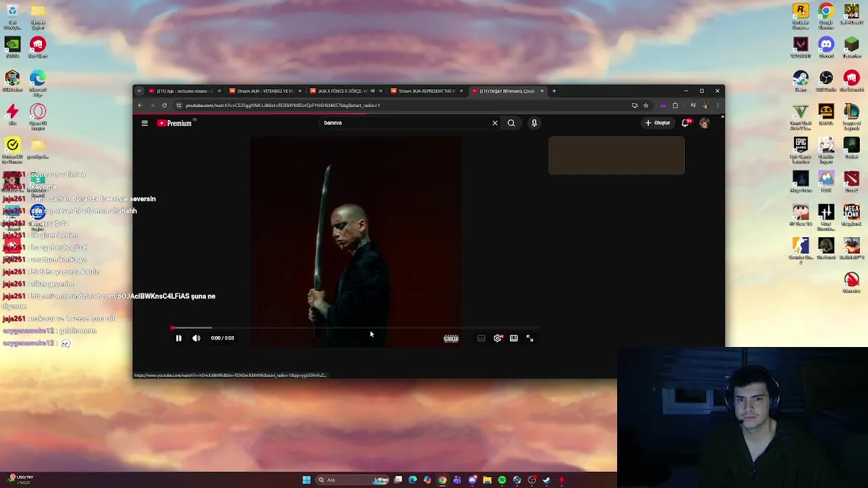The width and height of the screenshot is (868, 488).
Task: Switch to 'Jaja - exclusive release' tab
Action: click(x=184, y=91)
